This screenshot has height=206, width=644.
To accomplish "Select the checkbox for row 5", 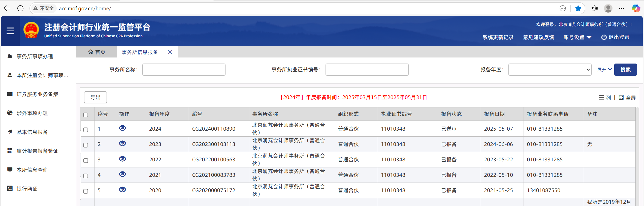I will pyautogui.click(x=86, y=191).
